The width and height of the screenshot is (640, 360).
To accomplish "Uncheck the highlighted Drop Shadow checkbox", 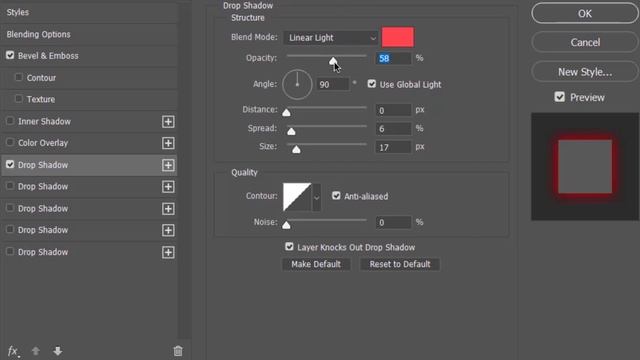I will (10, 164).
